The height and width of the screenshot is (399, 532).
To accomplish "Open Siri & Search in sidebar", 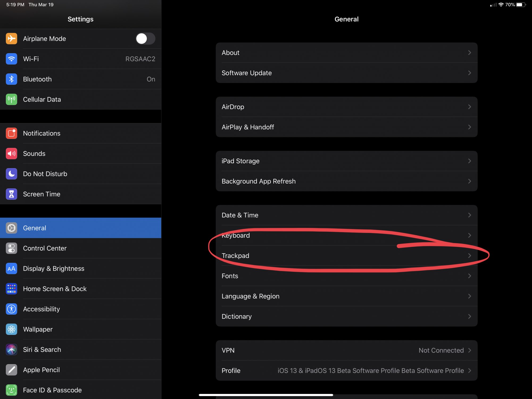I will [81, 350].
